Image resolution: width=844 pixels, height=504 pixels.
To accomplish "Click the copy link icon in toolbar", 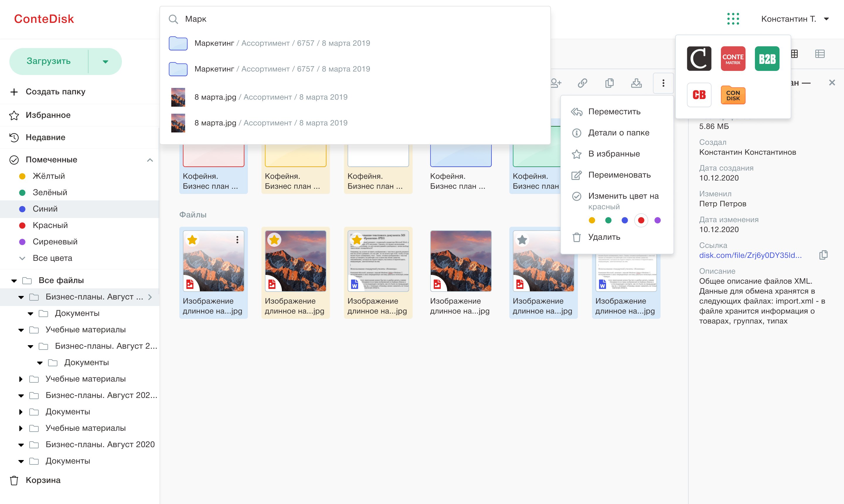I will [x=583, y=83].
